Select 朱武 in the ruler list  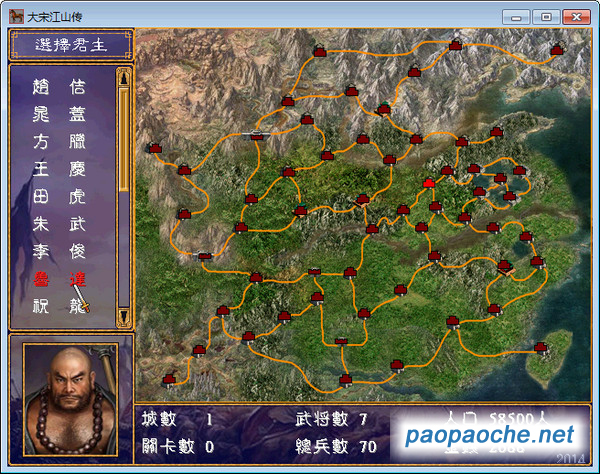59,224
